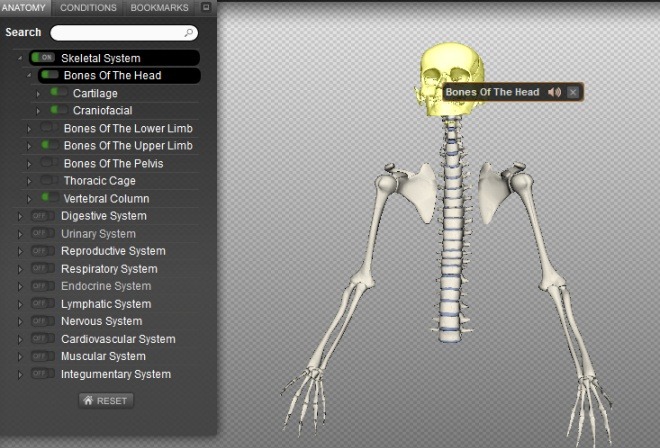This screenshot has height=448, width=660.
Task: Click the Reset button
Action: coord(106,400)
